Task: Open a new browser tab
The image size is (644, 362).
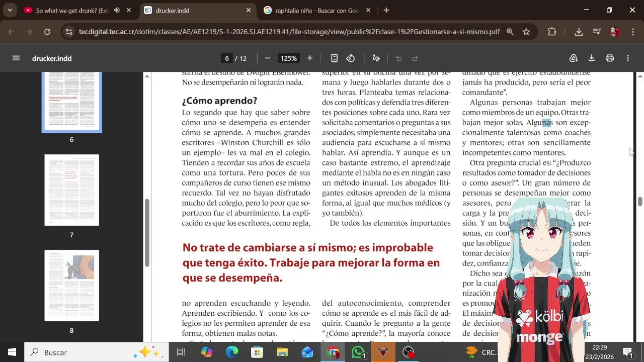Action: (x=386, y=10)
